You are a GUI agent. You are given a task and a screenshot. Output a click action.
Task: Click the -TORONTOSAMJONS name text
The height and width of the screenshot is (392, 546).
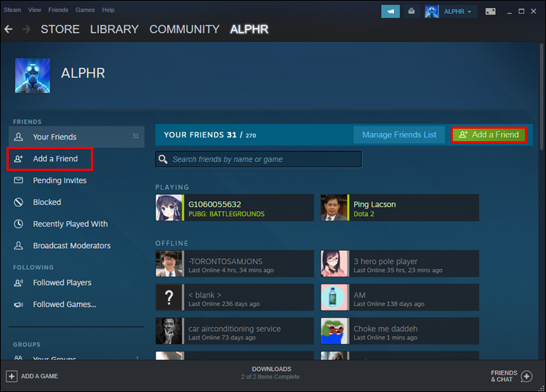pos(225,261)
